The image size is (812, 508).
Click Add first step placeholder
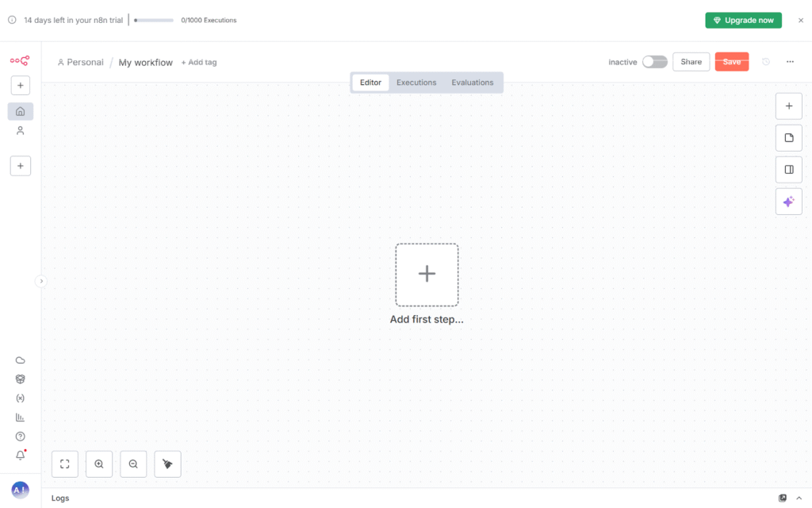point(427,275)
